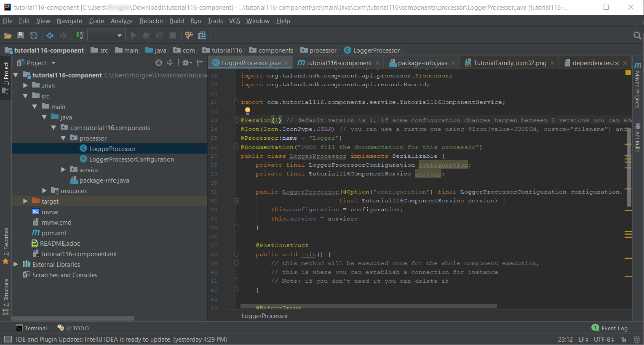Open the Refactor menu
This screenshot has width=644, height=345.
point(151,21)
